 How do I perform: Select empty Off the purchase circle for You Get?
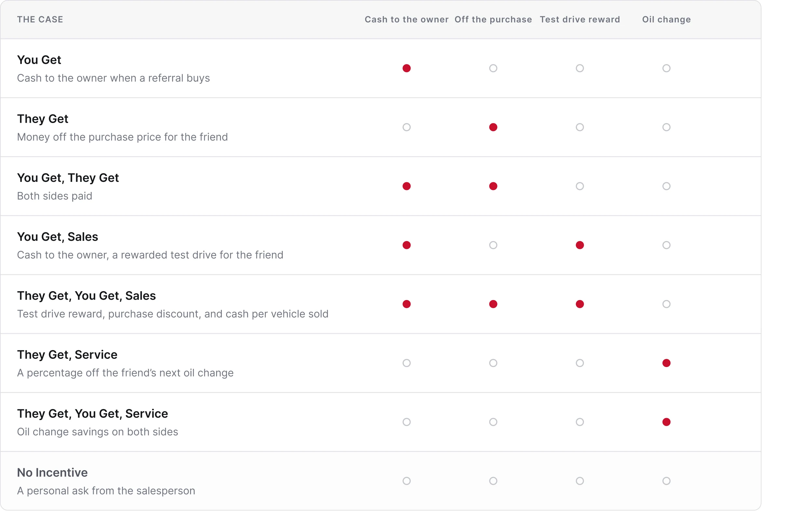coord(493,68)
